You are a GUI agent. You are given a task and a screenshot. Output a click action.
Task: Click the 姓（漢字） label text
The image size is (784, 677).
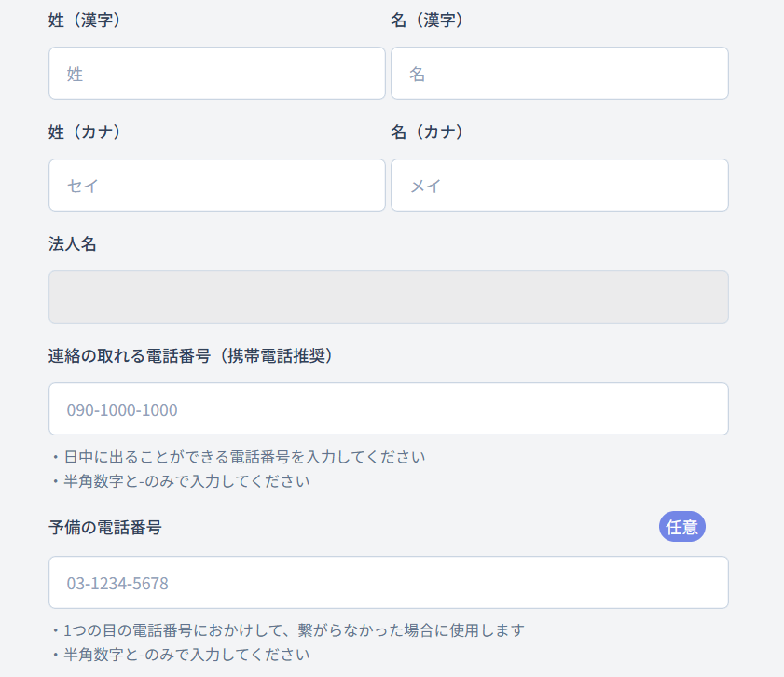(x=85, y=21)
